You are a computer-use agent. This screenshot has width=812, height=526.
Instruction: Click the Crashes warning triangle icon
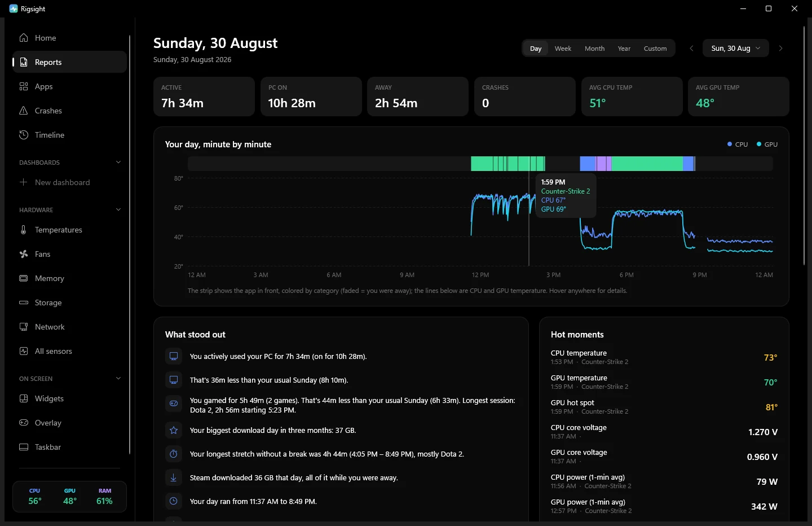point(24,111)
